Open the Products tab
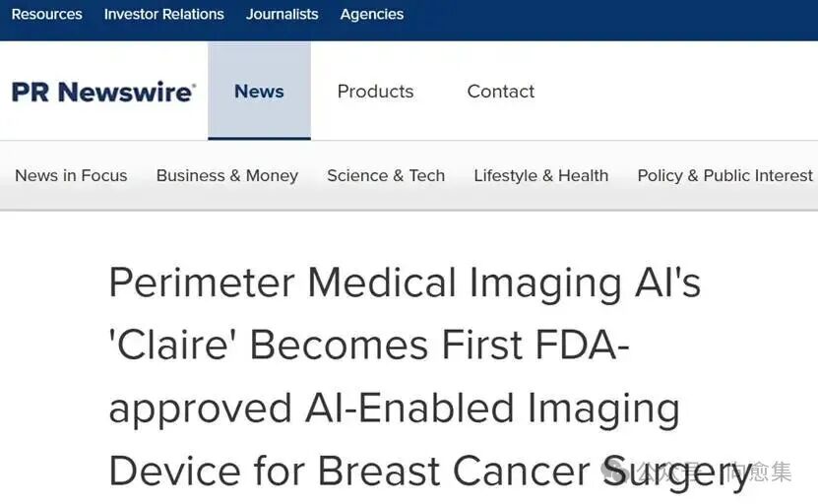 point(375,92)
